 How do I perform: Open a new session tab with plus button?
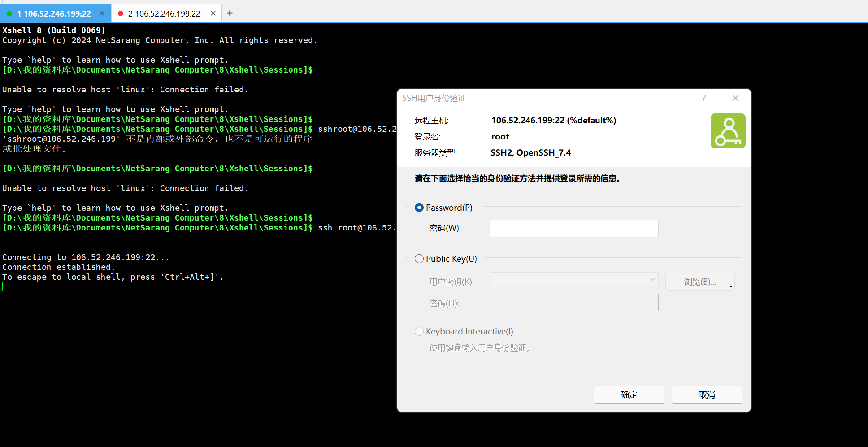[230, 13]
